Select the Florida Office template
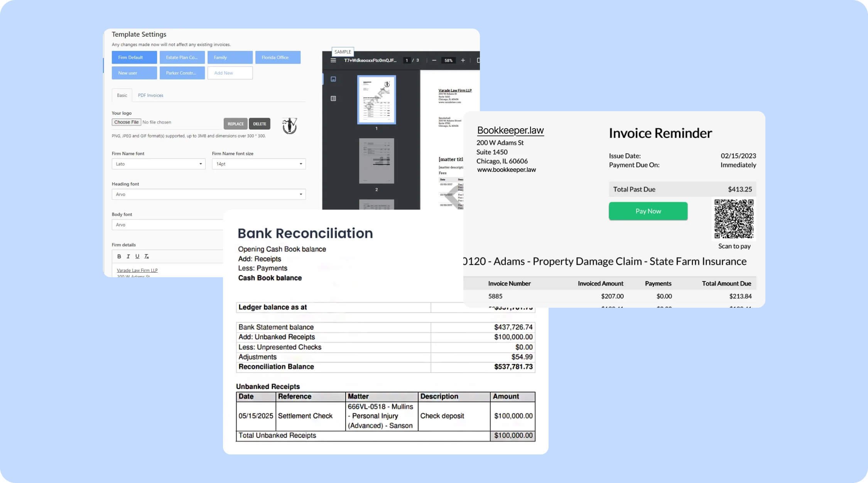 coord(277,57)
